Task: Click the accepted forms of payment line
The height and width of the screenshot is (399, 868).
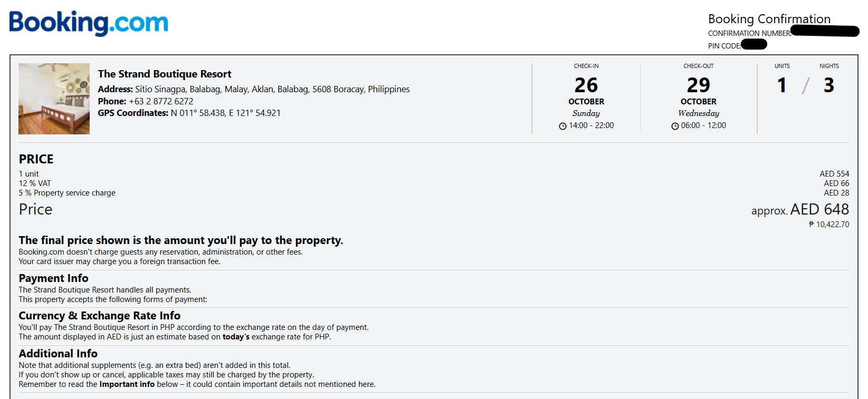Action: tap(113, 299)
